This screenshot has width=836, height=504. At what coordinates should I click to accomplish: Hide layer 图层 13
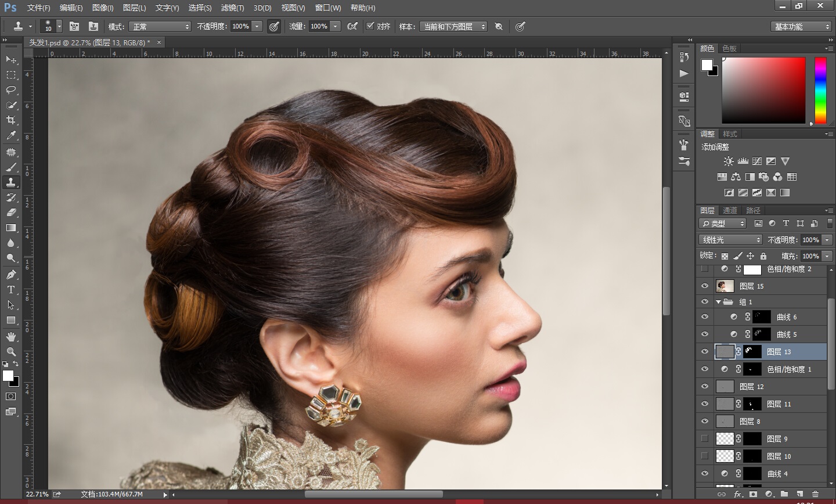705,352
